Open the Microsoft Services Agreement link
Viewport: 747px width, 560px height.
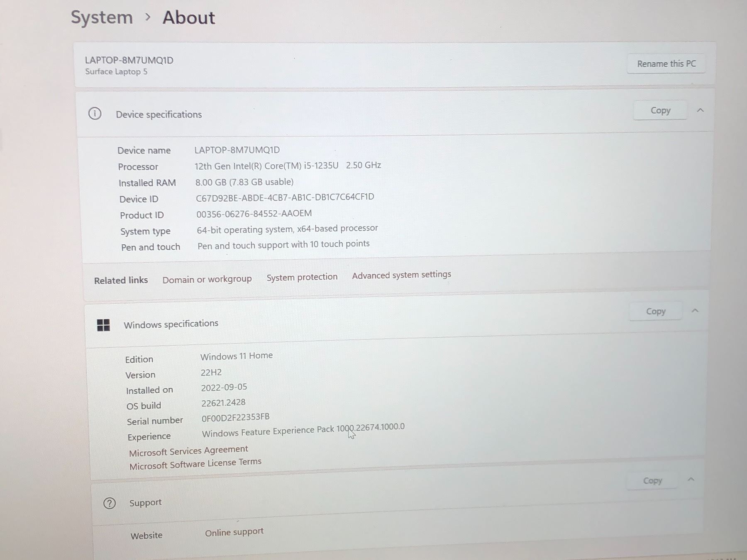[188, 451]
